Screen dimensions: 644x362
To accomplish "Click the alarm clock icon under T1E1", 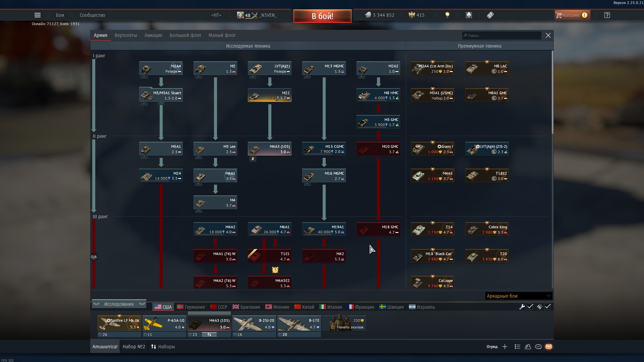I will tap(275, 270).
